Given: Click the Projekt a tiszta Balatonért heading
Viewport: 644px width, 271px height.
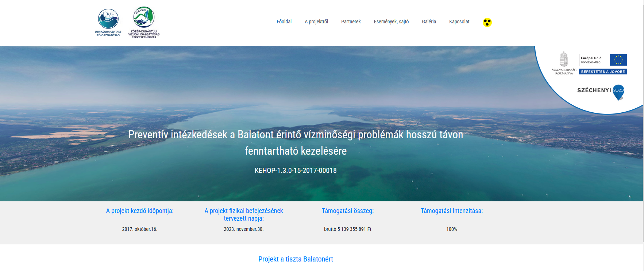Looking at the screenshot, I should click(x=296, y=259).
